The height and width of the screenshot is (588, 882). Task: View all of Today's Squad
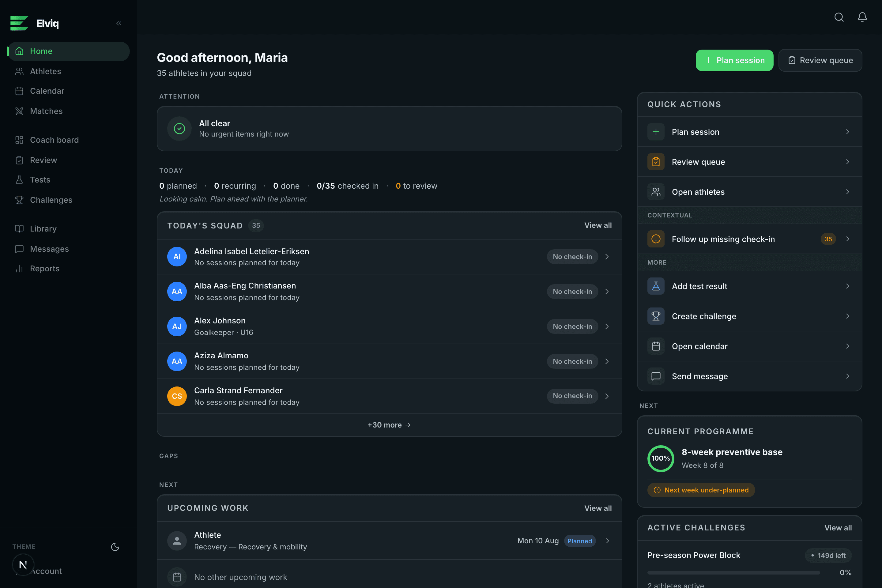click(x=598, y=225)
